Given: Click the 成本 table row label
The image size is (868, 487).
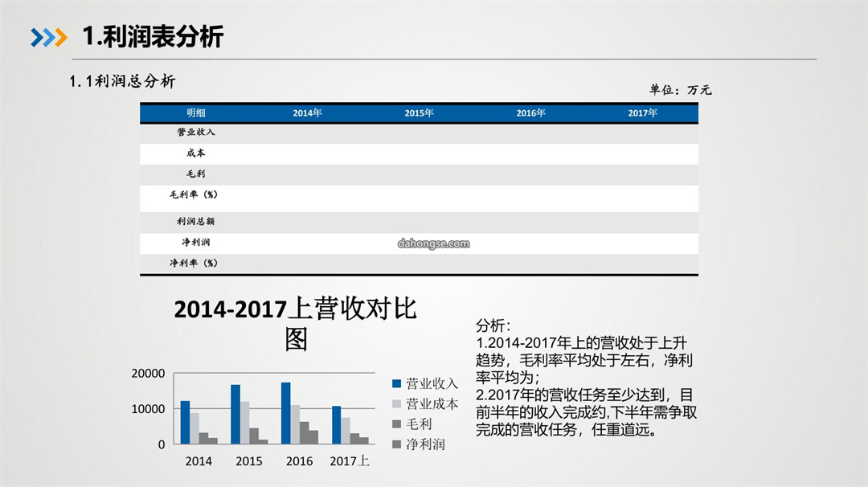Looking at the screenshot, I should point(196,153).
